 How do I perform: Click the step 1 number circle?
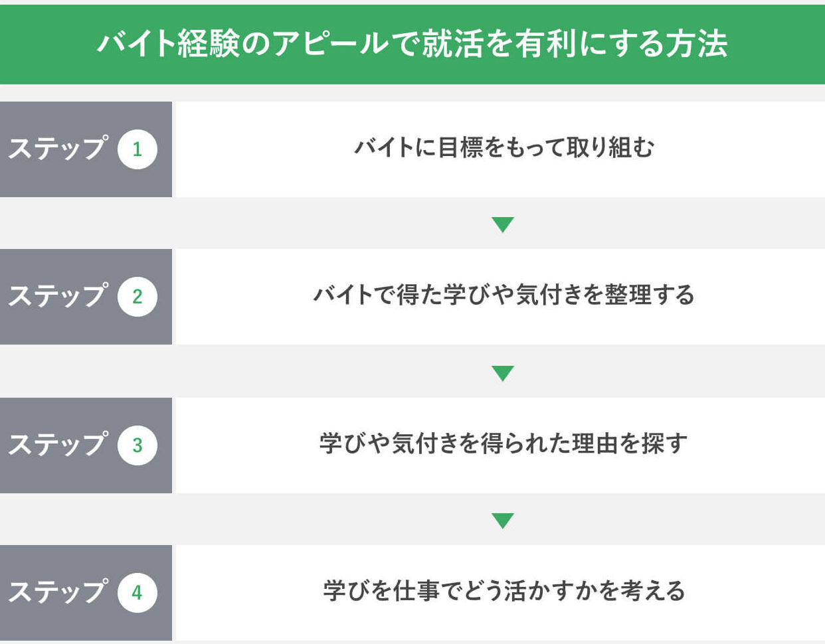click(137, 149)
